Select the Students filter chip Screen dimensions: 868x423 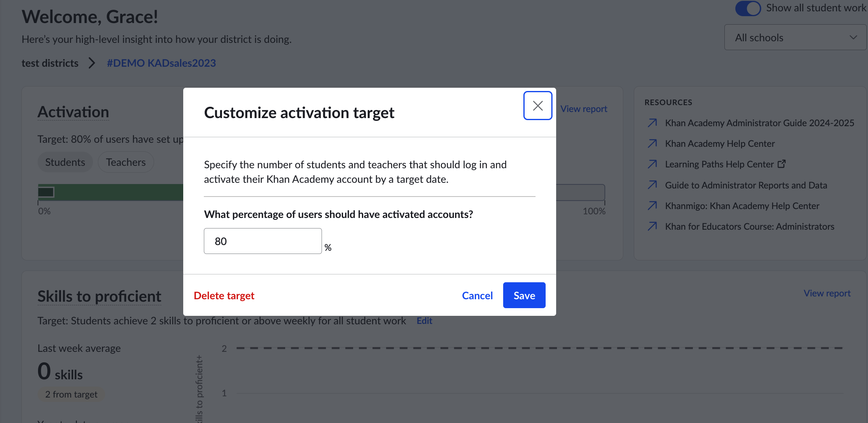(65, 162)
